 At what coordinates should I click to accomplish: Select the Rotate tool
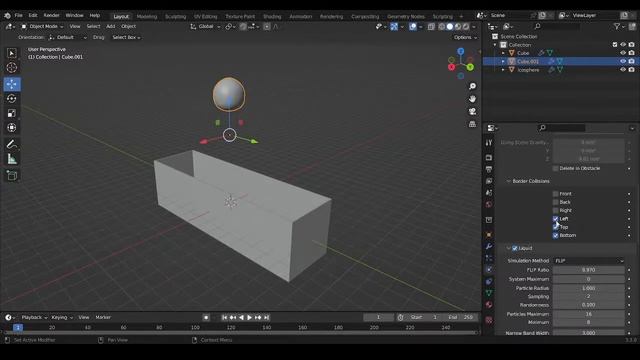pyautogui.click(x=12, y=98)
